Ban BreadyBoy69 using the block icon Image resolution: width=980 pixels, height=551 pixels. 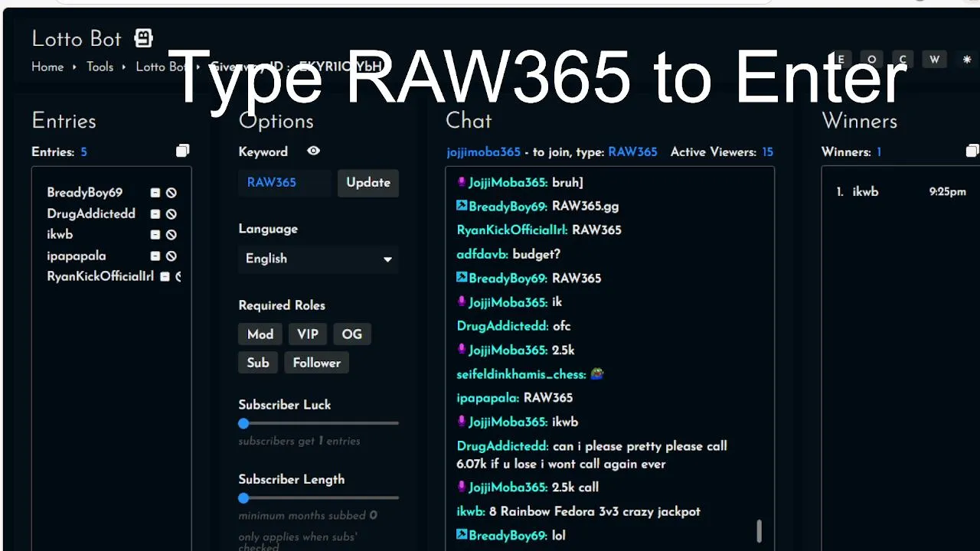click(171, 193)
